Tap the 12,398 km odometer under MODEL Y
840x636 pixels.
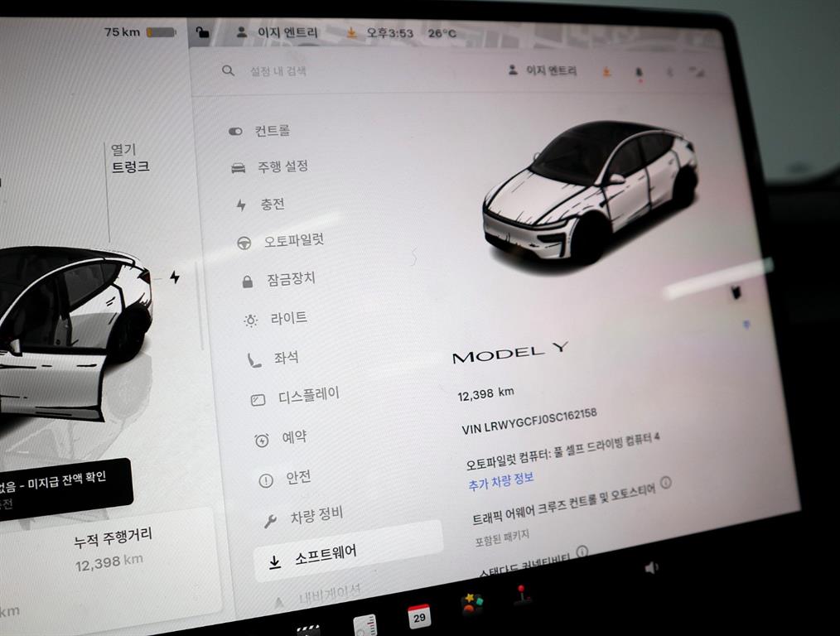pyautogui.click(x=485, y=394)
